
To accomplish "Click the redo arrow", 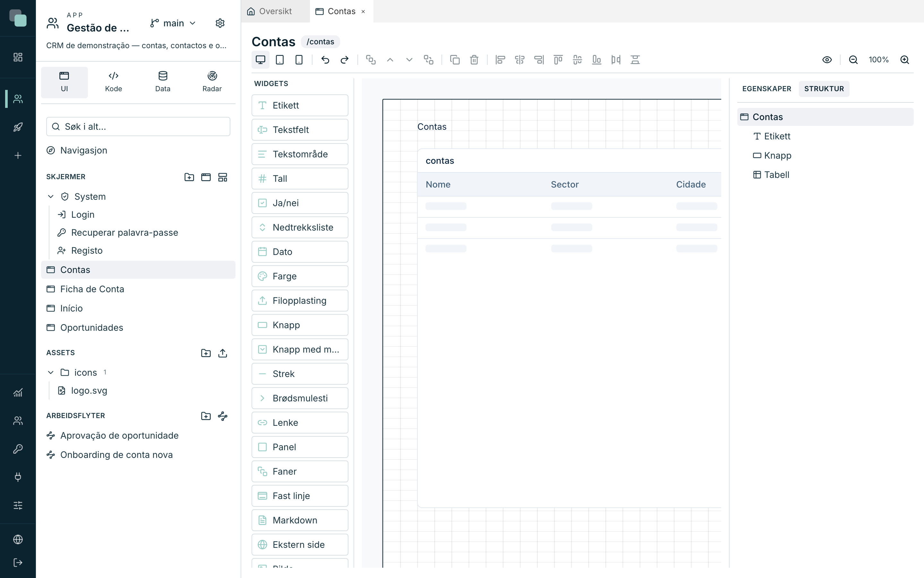I will click(x=344, y=60).
